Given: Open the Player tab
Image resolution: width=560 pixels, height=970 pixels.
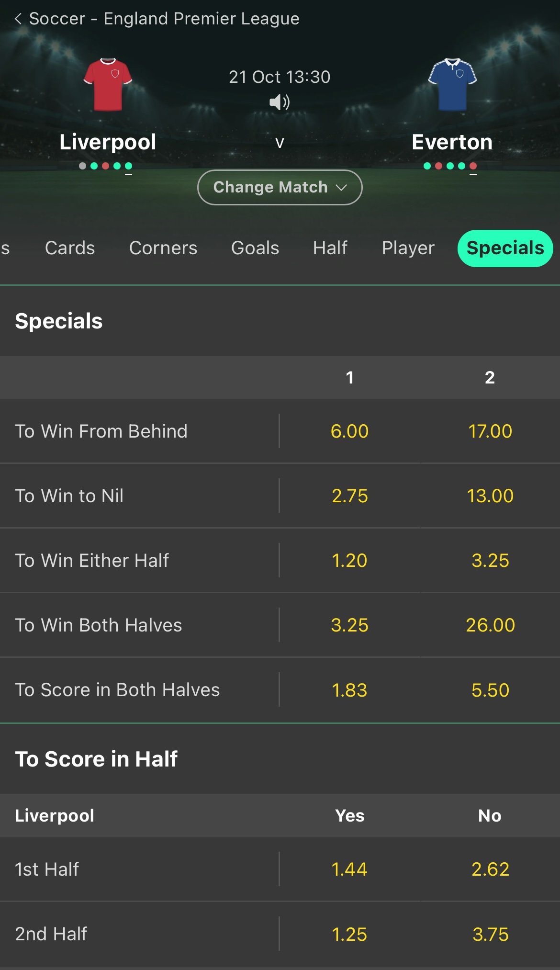Looking at the screenshot, I should click(x=408, y=248).
